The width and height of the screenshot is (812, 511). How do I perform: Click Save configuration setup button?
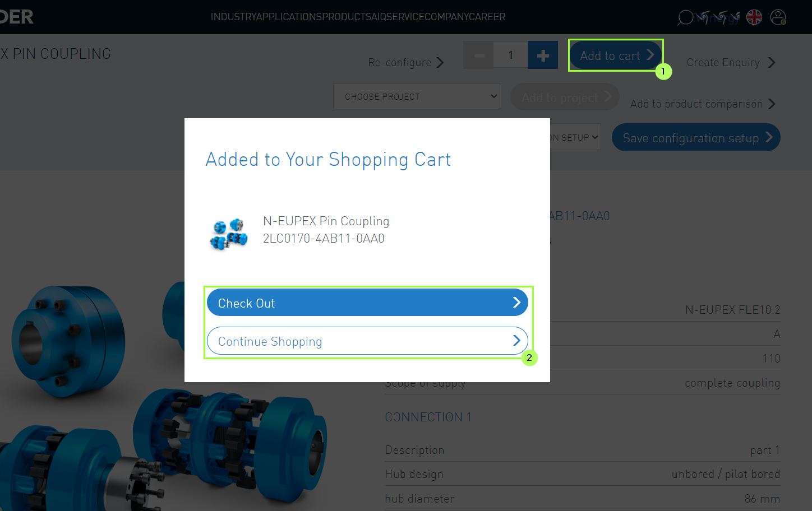point(696,138)
